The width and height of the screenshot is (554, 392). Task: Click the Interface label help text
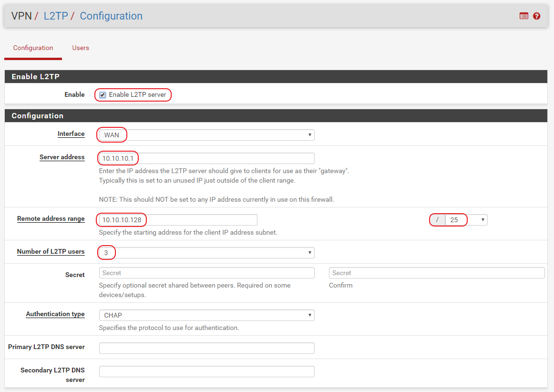71,134
